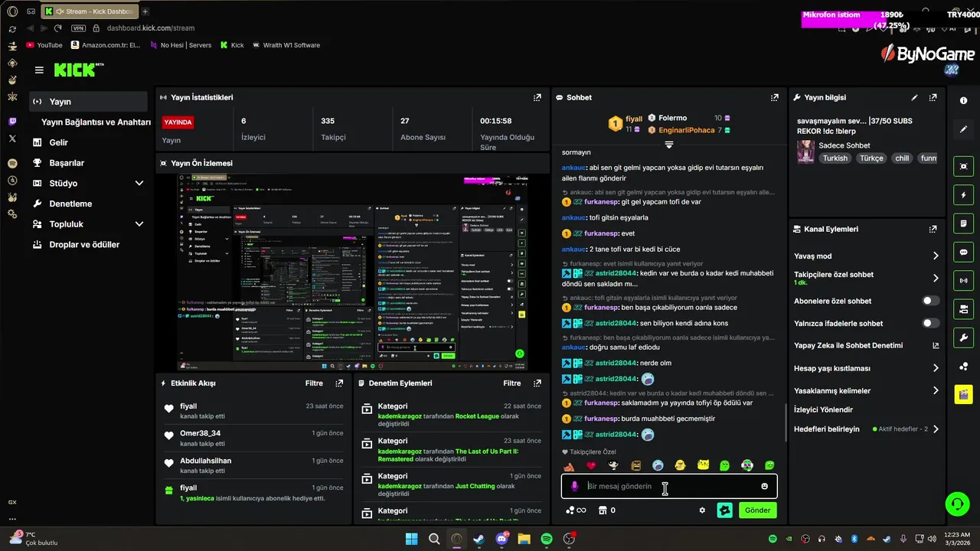Open Filtre in Etkinlik Akışı panel
Screen dimensions: 980x551
(314, 383)
